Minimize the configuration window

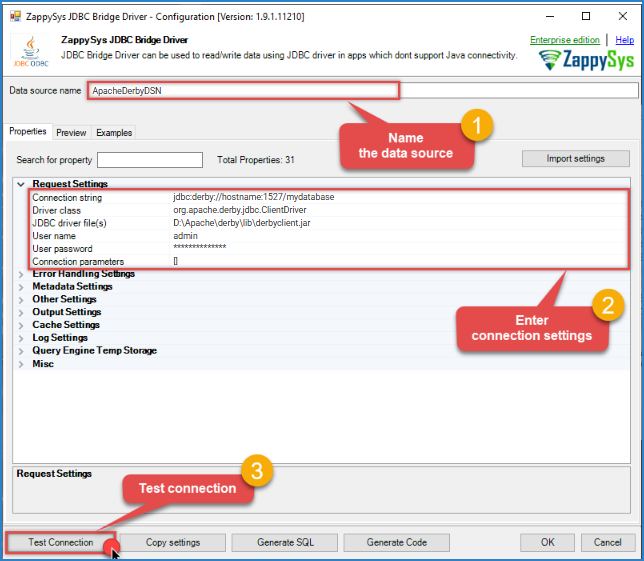[x=550, y=16]
